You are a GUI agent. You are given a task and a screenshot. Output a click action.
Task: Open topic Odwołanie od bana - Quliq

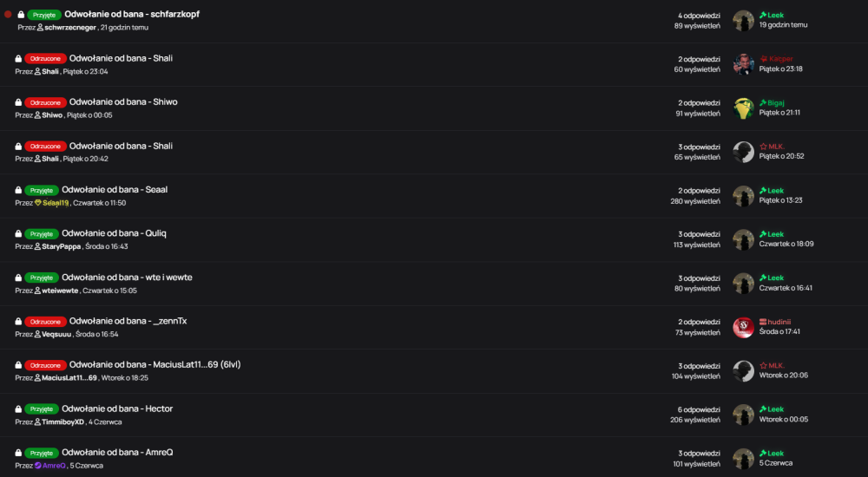[114, 233]
